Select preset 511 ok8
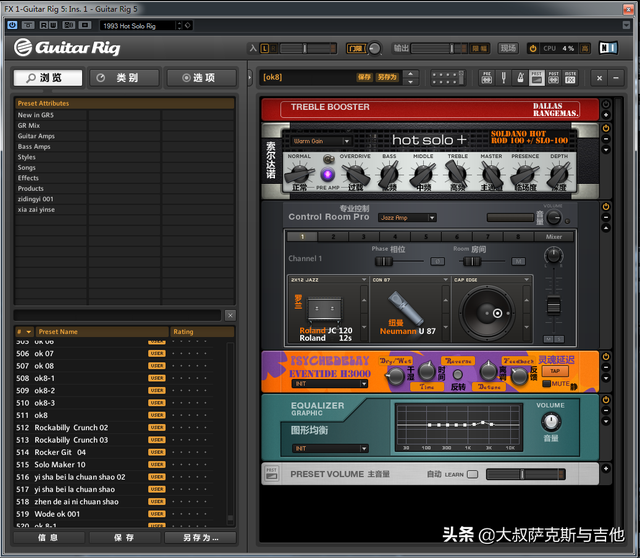The height and width of the screenshot is (558, 640). click(x=113, y=415)
